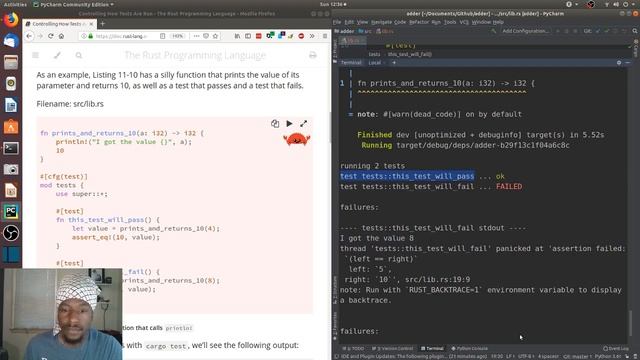Toggle Firefox reader view in the address bar
This screenshot has width=640, height=360.
pyautogui.click(x=162, y=36)
